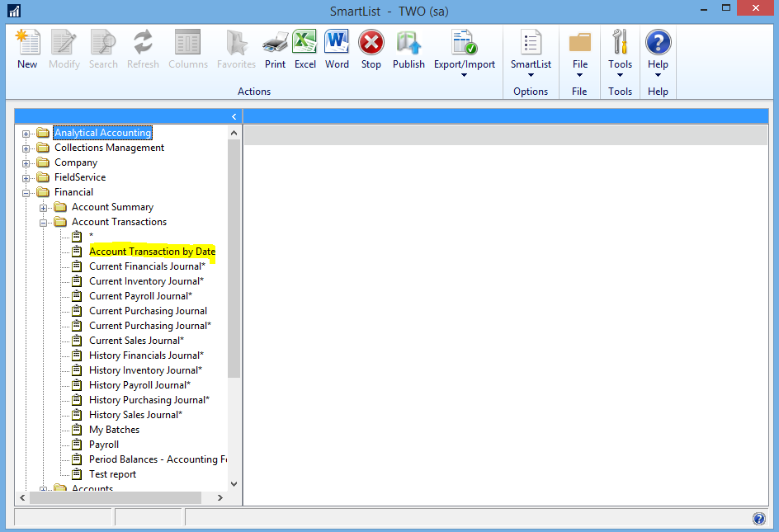Open History Inventory Journal* favorite
The width and height of the screenshot is (779, 532).
[145, 370]
